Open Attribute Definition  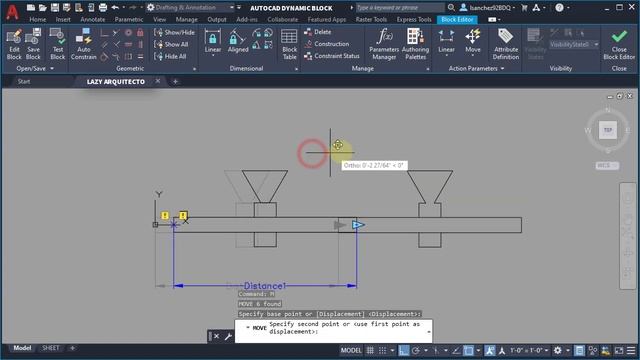[x=506, y=44]
